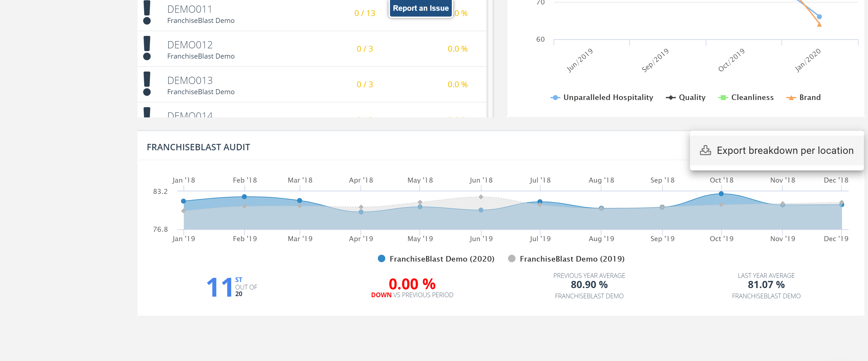Click DEMO012 exclamation alert icon

(147, 48)
